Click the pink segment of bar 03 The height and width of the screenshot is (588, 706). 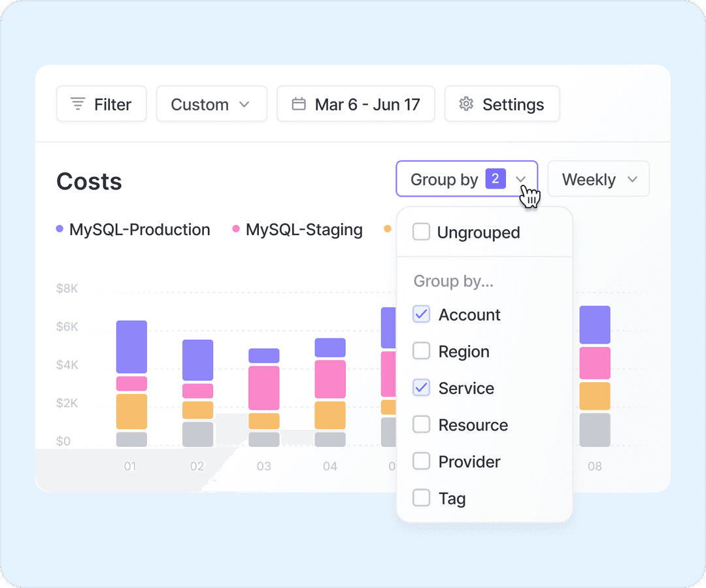pos(263,387)
